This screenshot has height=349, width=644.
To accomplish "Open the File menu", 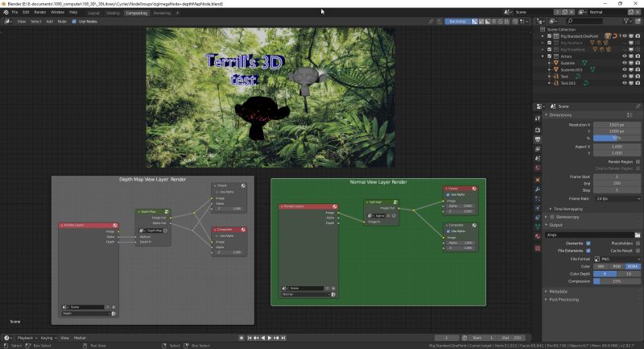I will pos(14,12).
